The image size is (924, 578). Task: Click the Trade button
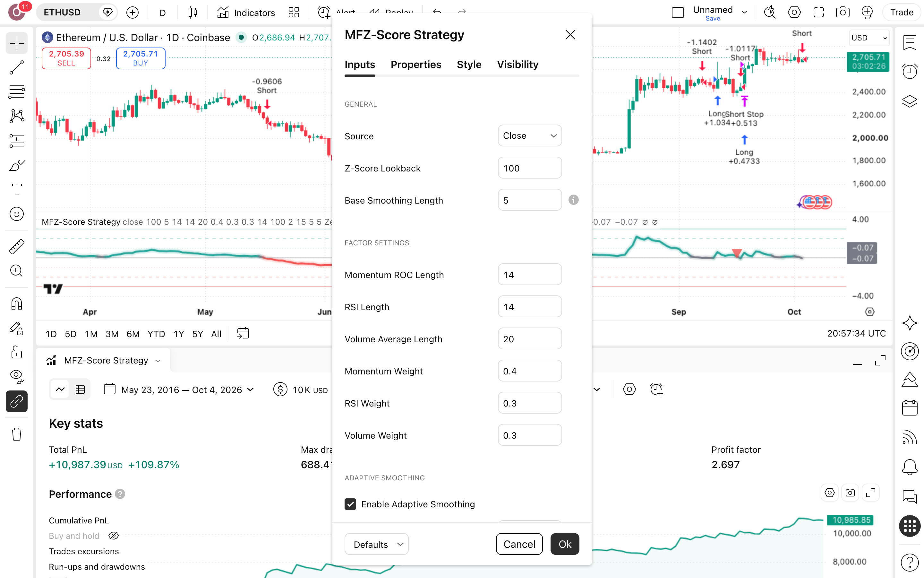coord(902,13)
